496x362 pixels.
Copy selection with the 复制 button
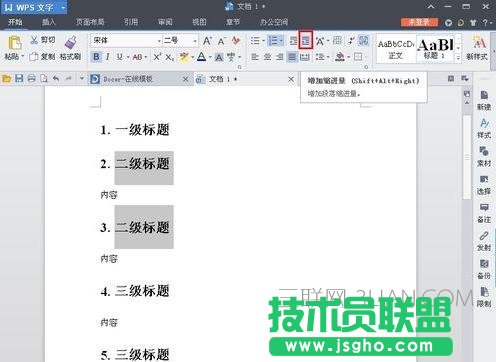point(42,57)
